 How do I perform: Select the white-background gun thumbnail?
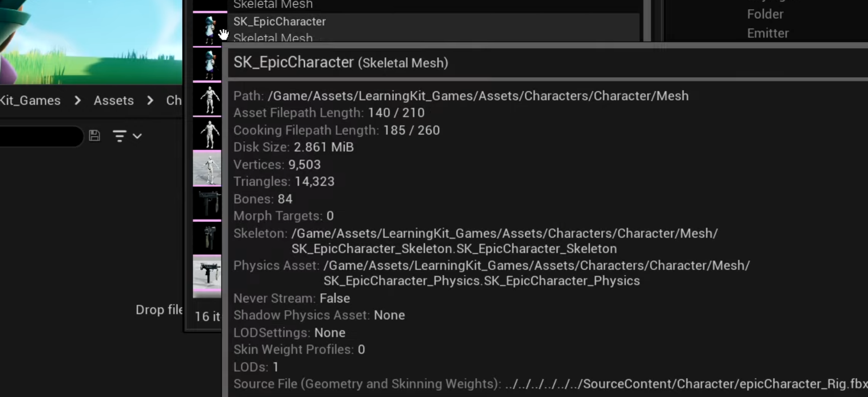(x=207, y=275)
